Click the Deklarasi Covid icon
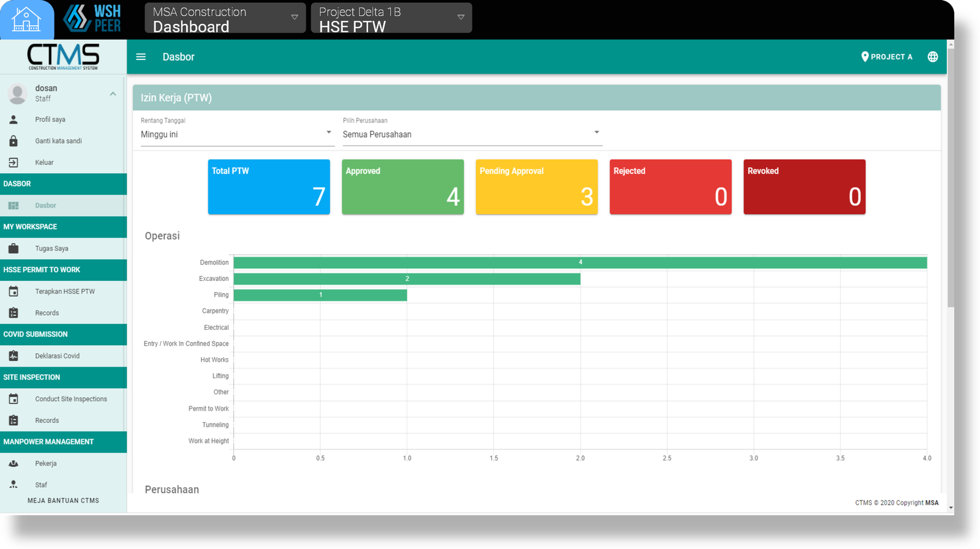Image resolution: width=980 pixels, height=549 pixels. click(x=13, y=356)
